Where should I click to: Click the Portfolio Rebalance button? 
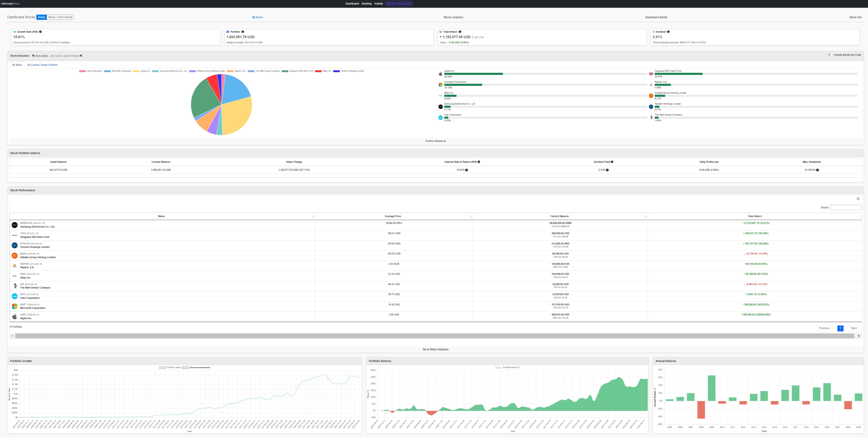(435, 141)
